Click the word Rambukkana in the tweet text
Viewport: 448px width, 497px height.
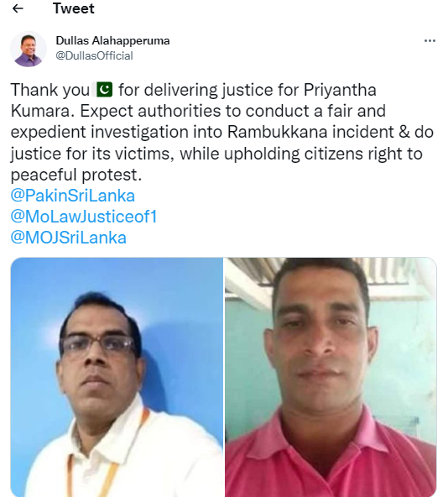click(277, 132)
